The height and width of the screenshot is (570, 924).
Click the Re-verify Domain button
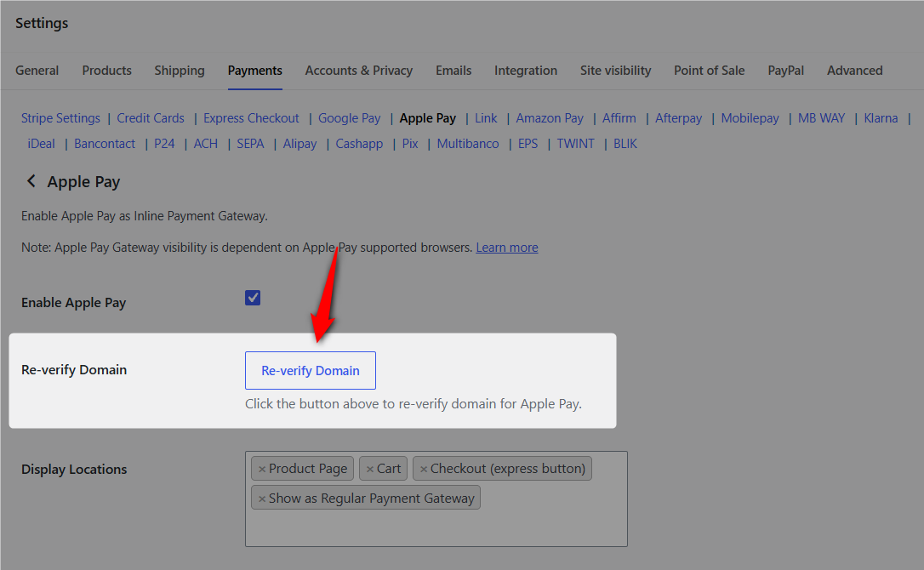pos(311,370)
